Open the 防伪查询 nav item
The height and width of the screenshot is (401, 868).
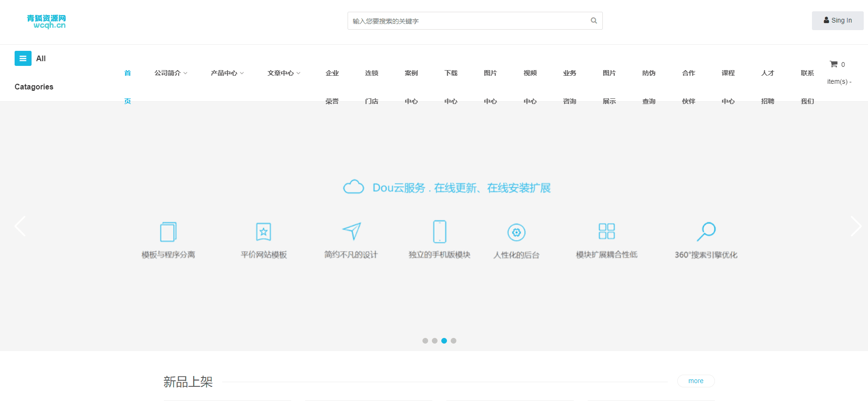(649, 87)
